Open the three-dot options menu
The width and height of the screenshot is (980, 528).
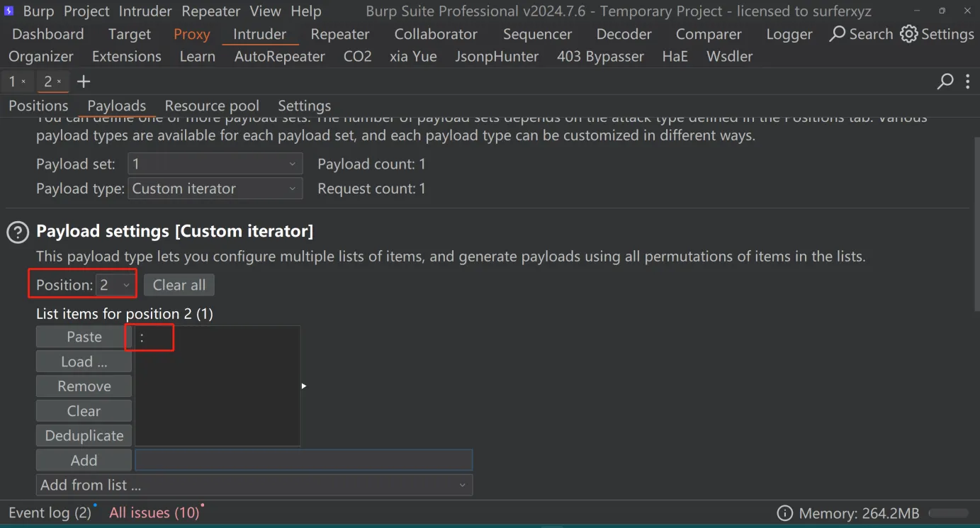(x=967, y=82)
